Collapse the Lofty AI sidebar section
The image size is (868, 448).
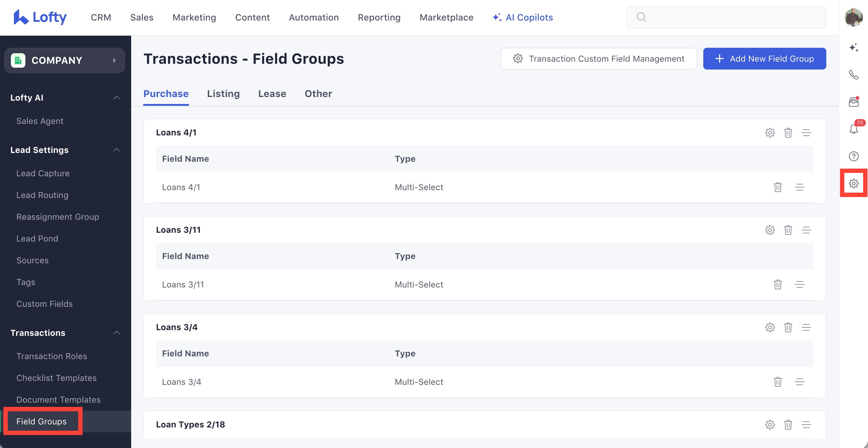(x=117, y=98)
